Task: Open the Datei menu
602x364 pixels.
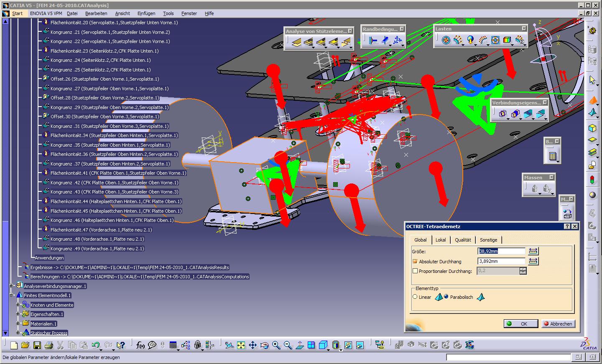Action: (x=72, y=13)
